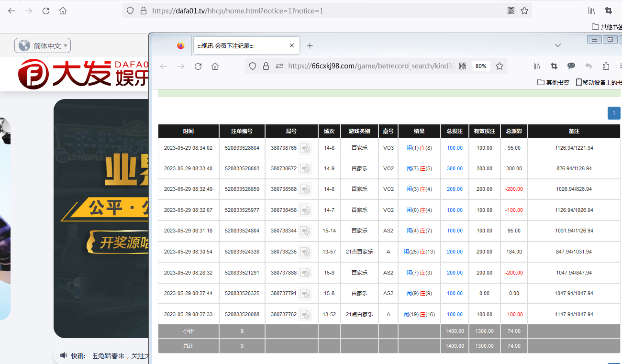Open extensions puzzle-piece menu
Viewport: 622px width, 364px height.
tap(606, 66)
